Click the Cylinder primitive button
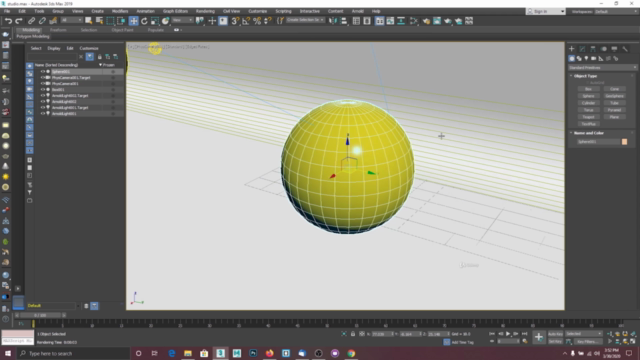 click(588, 103)
